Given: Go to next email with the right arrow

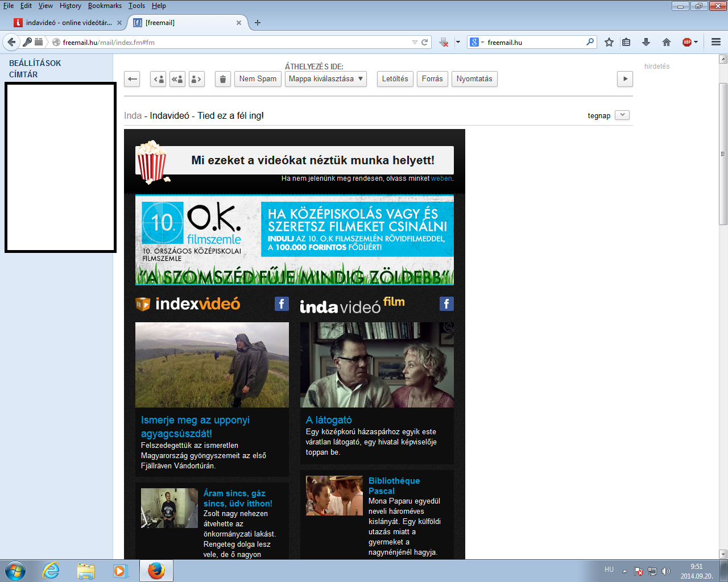Looking at the screenshot, I should tap(625, 79).
